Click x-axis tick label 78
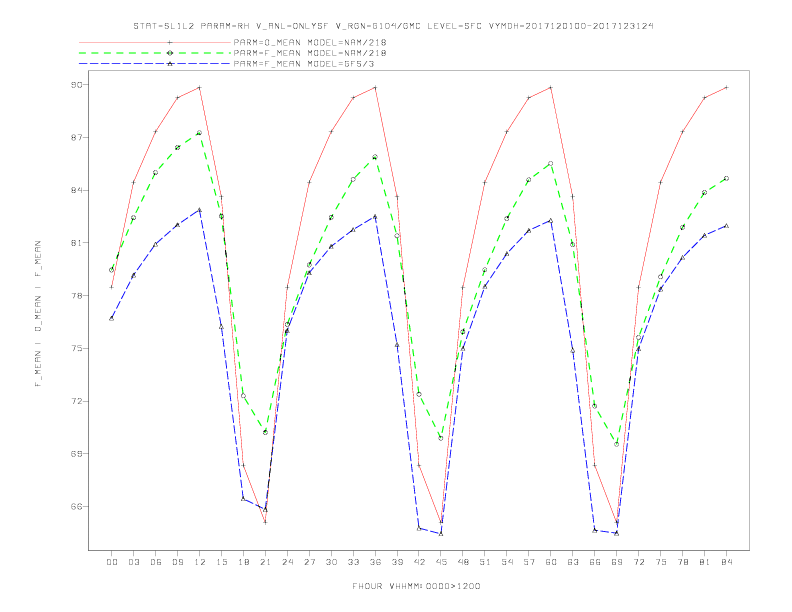Viewport: 792px width, 612px height. [683, 562]
